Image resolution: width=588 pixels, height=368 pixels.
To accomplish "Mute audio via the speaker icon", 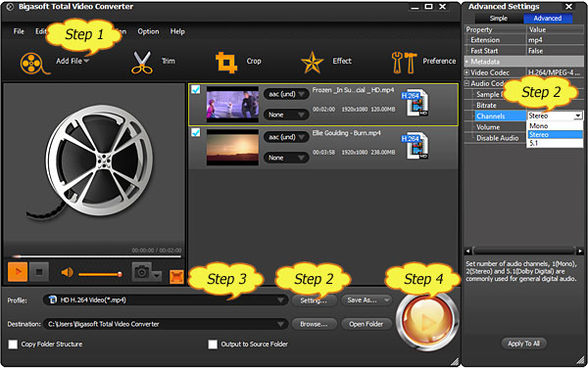I will [67, 272].
